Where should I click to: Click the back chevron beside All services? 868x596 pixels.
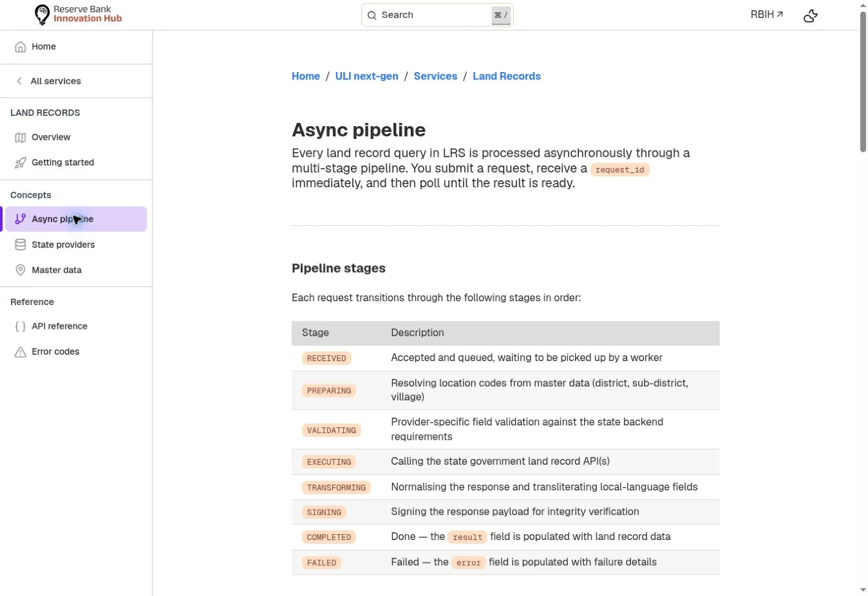[19, 81]
